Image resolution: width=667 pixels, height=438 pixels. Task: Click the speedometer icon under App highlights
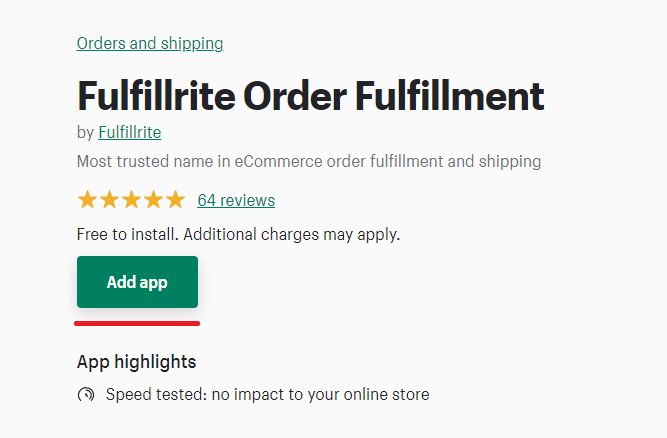click(86, 395)
